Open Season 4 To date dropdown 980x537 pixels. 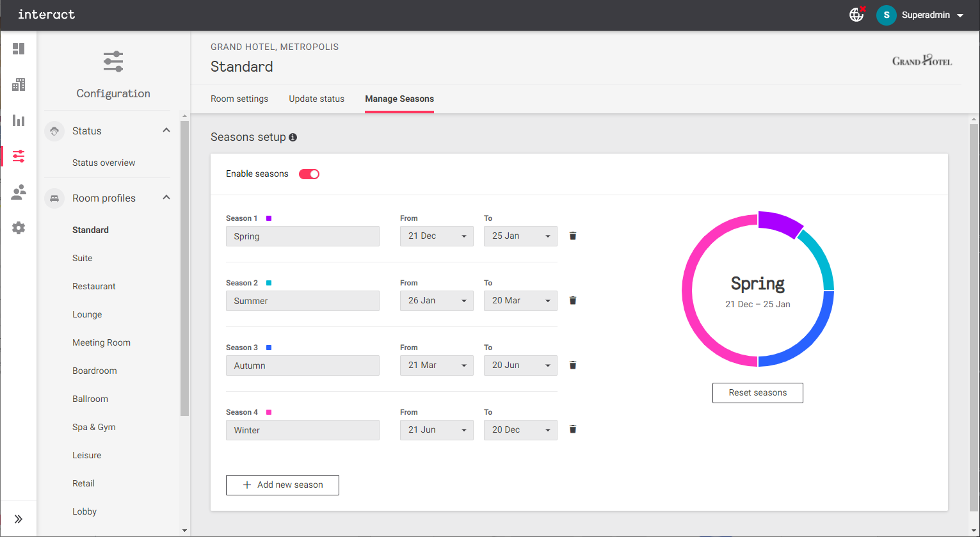coord(520,430)
